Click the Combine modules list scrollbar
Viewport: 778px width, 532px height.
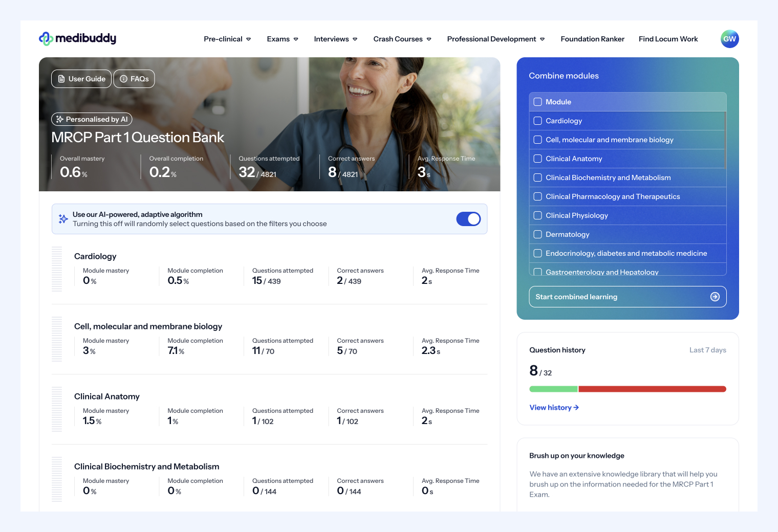(x=725, y=139)
